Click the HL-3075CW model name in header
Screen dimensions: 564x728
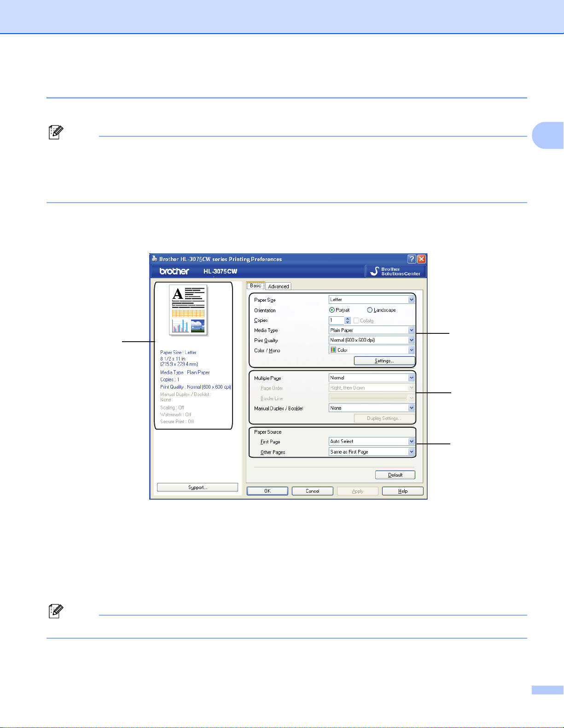[221, 271]
